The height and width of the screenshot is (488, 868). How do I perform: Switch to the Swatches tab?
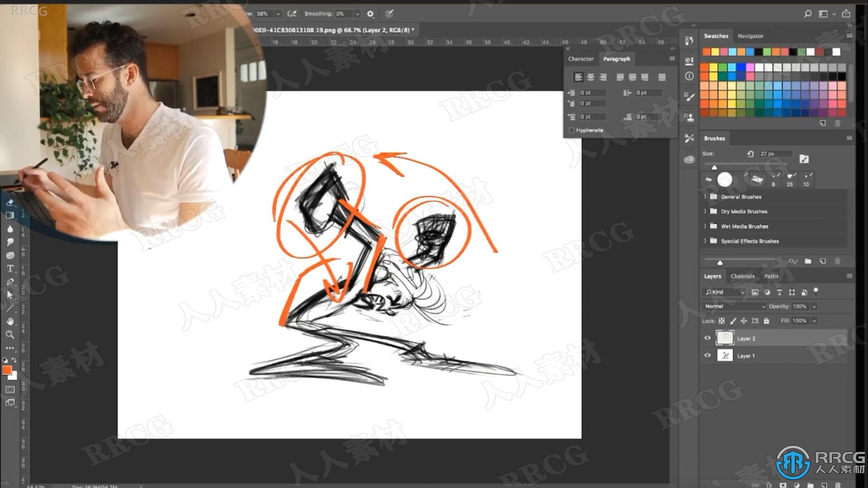(716, 36)
